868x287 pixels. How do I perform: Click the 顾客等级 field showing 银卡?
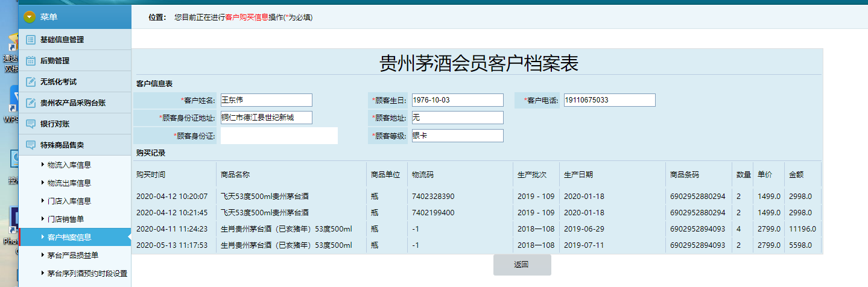[457, 136]
